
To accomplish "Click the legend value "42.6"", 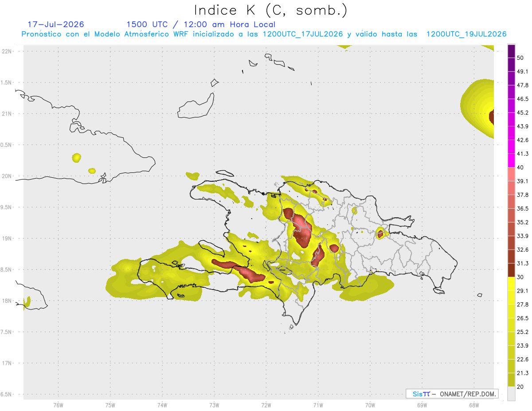I will [x=523, y=140].
